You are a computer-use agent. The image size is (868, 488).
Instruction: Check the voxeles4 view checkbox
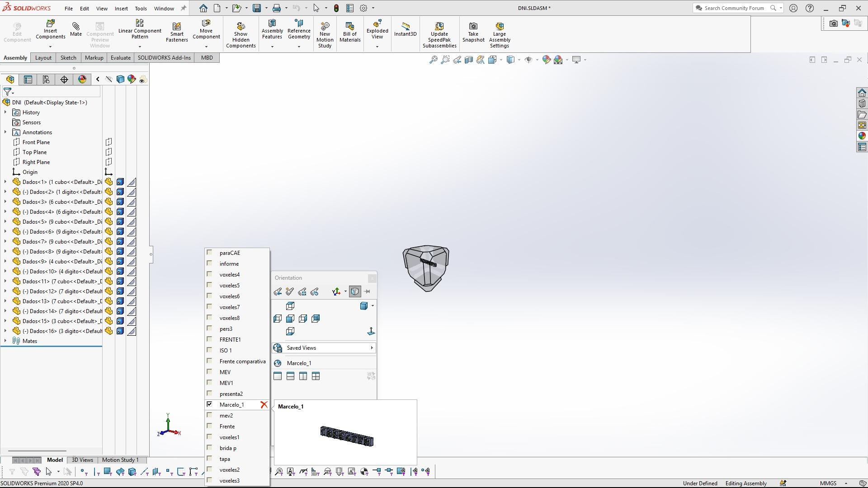[209, 274]
